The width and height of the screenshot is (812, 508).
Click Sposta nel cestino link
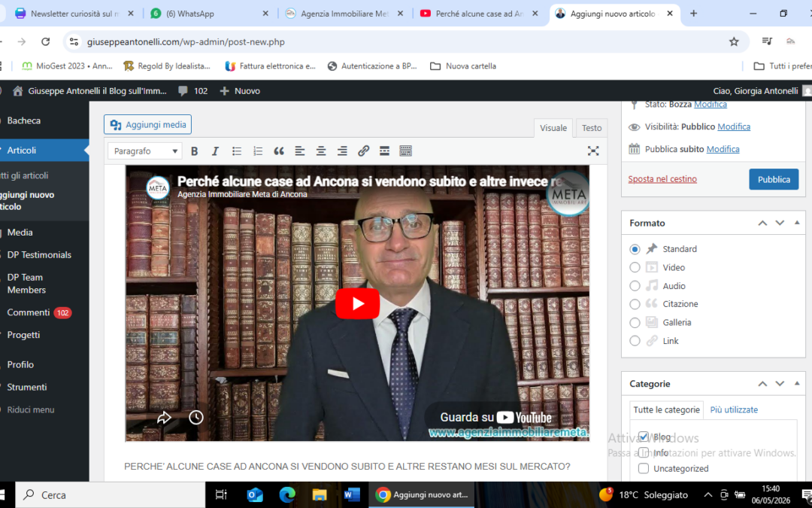[x=662, y=179]
